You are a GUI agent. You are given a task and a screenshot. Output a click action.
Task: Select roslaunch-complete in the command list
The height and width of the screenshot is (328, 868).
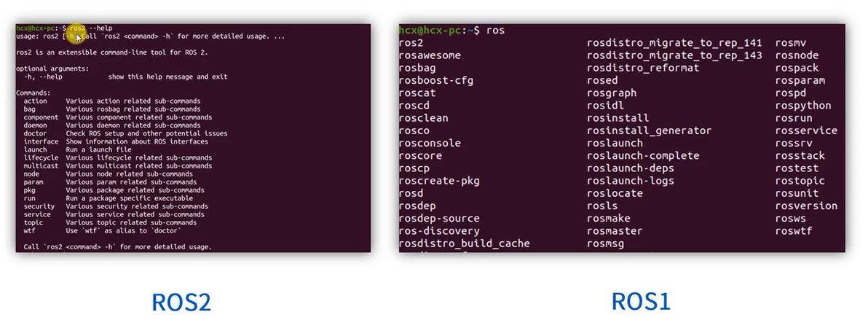click(x=642, y=156)
